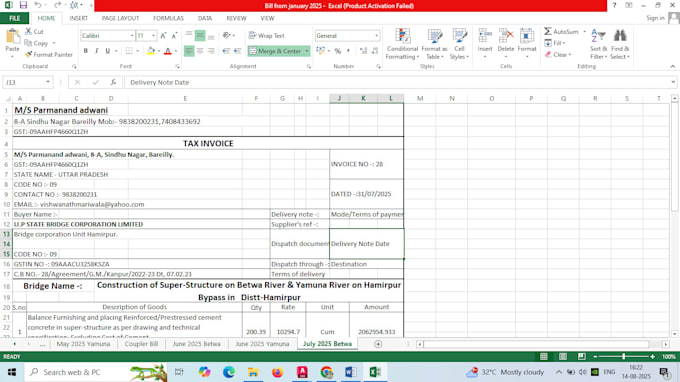
Task: Decrease font size with the small A icon
Action: coord(174,36)
